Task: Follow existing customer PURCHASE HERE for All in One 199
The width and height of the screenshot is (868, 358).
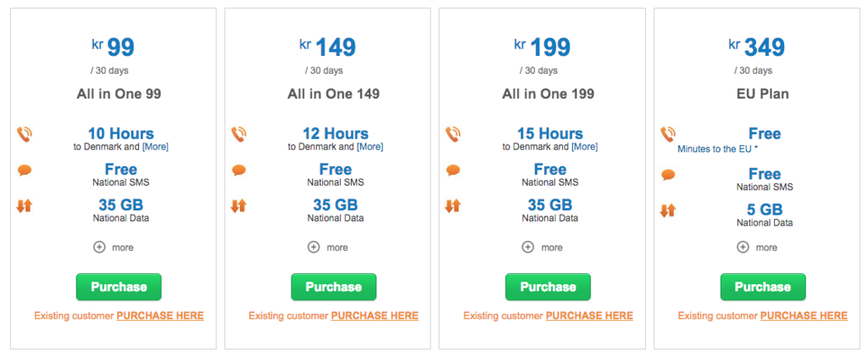Action: pyautogui.click(x=589, y=316)
